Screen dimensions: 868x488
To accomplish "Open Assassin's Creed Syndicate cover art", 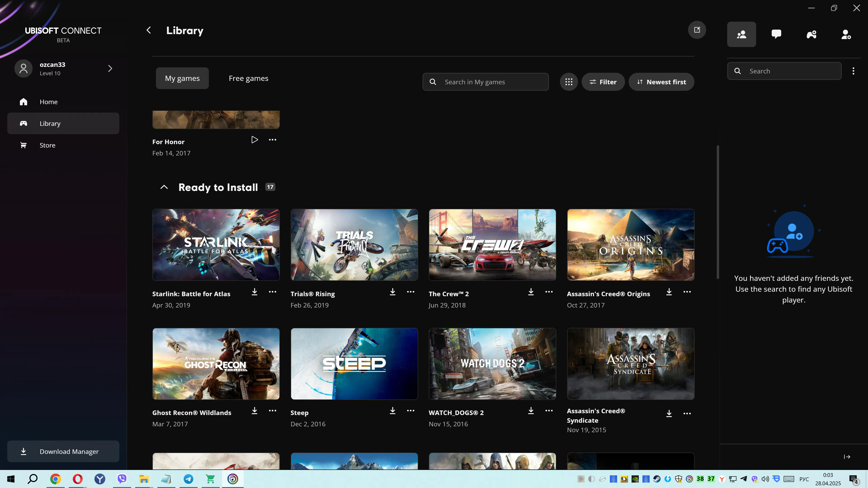I will click(x=631, y=364).
